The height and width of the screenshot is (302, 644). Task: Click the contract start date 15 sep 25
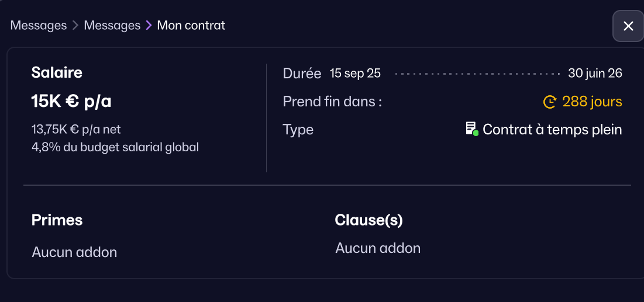tap(355, 74)
